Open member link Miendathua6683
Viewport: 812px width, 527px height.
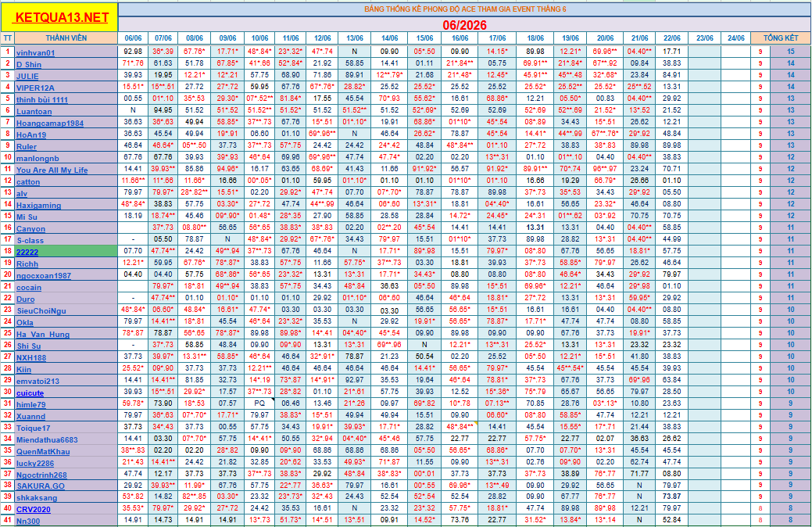pos(47,440)
